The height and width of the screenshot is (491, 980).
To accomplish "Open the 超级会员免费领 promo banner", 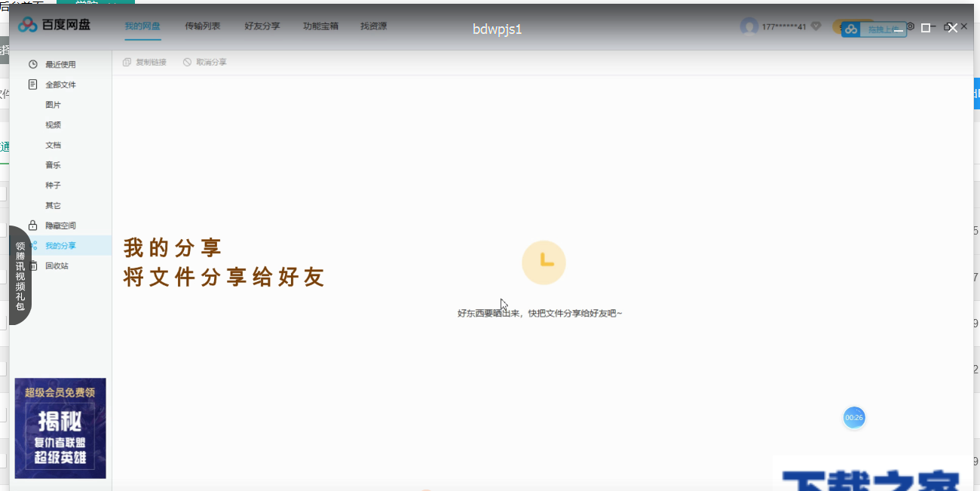I will (60, 429).
